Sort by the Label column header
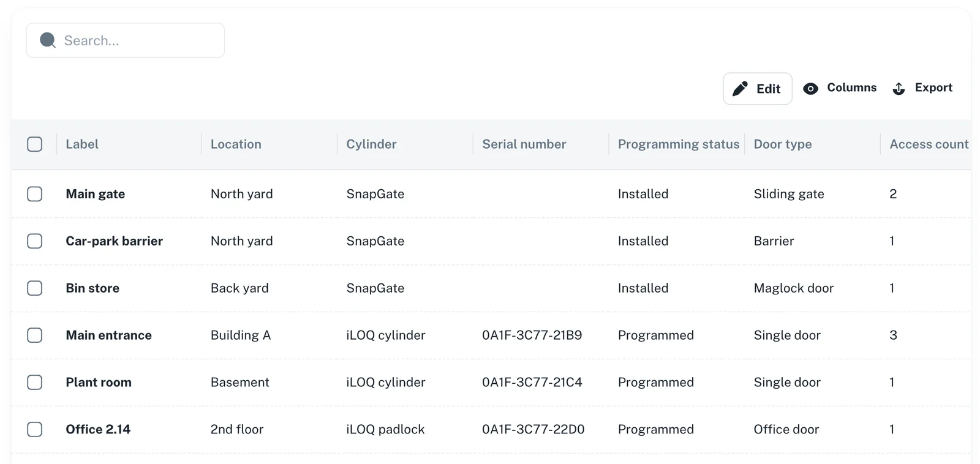The width and height of the screenshot is (980, 464). tap(82, 144)
